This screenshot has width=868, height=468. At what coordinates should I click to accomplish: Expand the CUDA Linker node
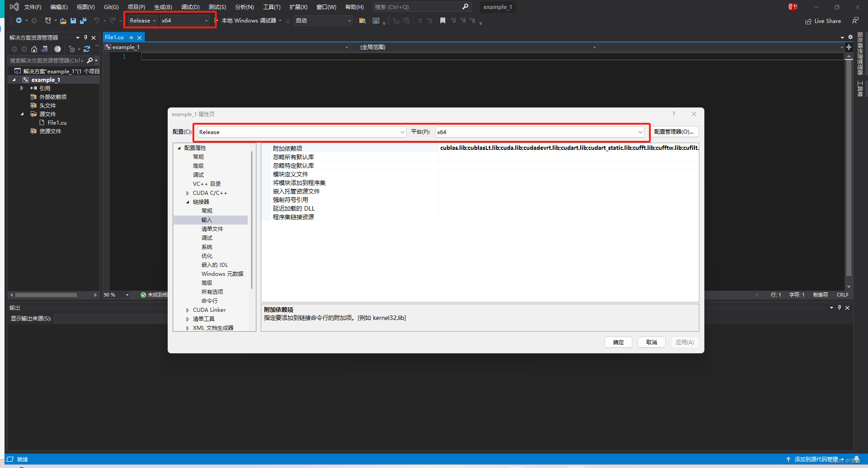(188, 310)
